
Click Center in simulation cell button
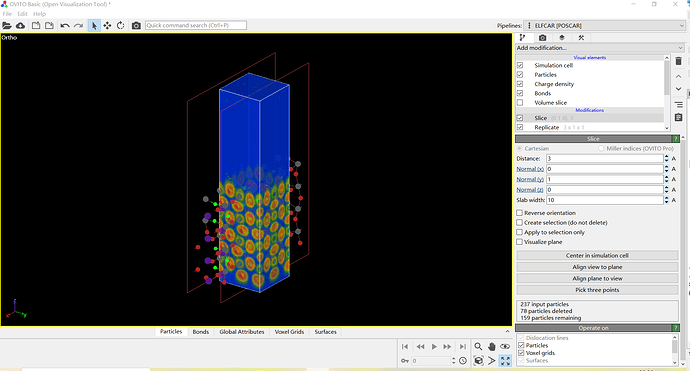click(x=597, y=255)
